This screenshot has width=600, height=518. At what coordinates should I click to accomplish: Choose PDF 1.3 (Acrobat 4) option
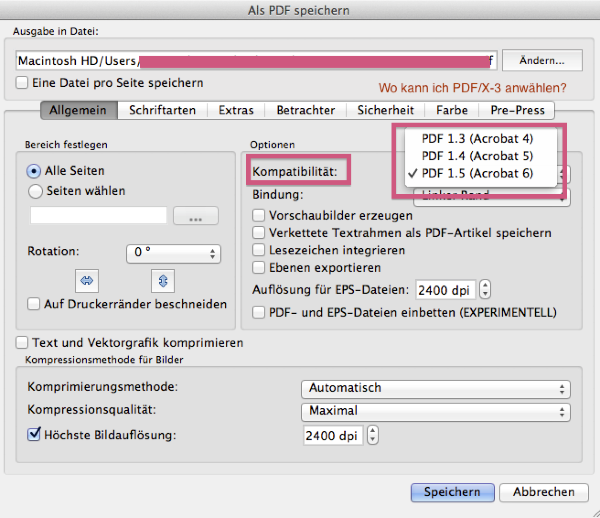tap(477, 138)
